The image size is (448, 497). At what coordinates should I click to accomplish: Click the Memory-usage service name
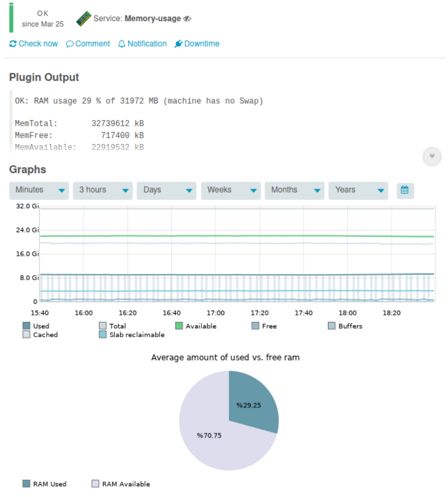point(153,19)
